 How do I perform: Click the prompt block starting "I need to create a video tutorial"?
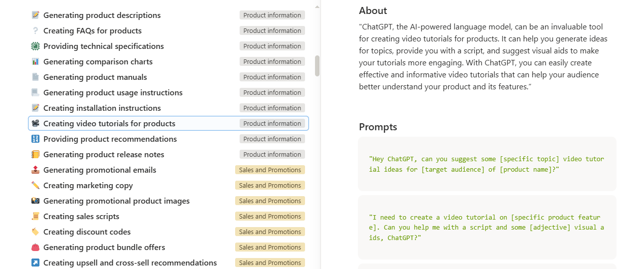pyautogui.click(x=487, y=227)
